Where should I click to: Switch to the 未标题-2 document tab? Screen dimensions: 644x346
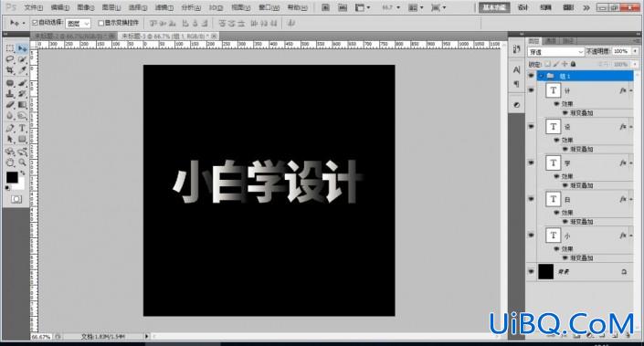click(74, 37)
